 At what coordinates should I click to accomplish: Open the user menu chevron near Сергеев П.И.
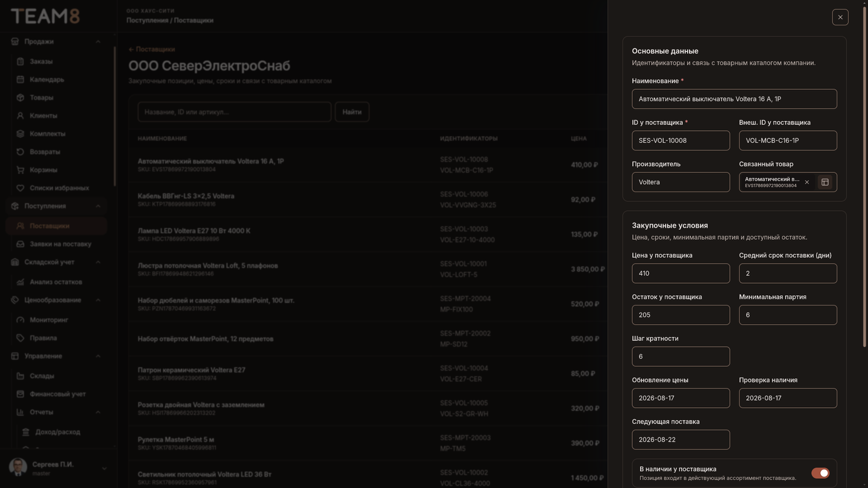104,468
